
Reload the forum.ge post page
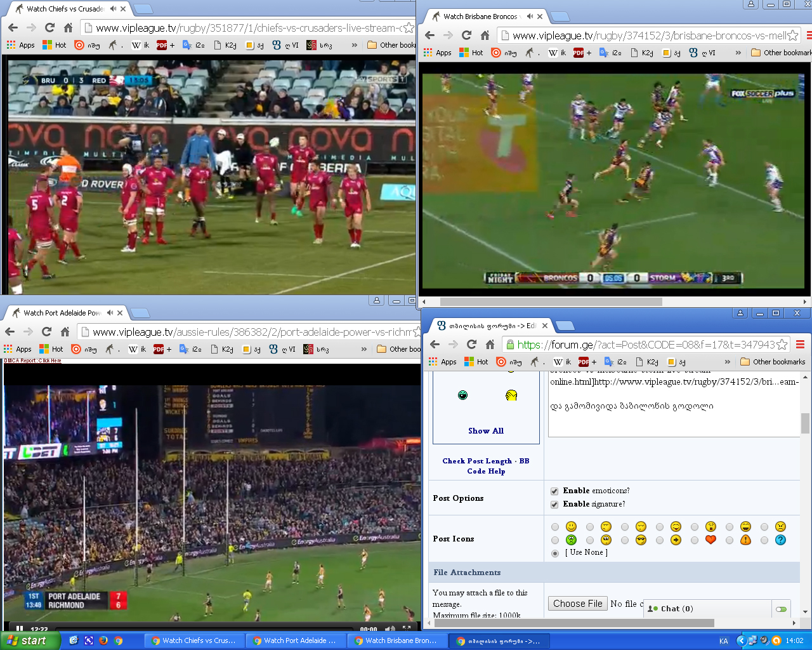point(471,345)
